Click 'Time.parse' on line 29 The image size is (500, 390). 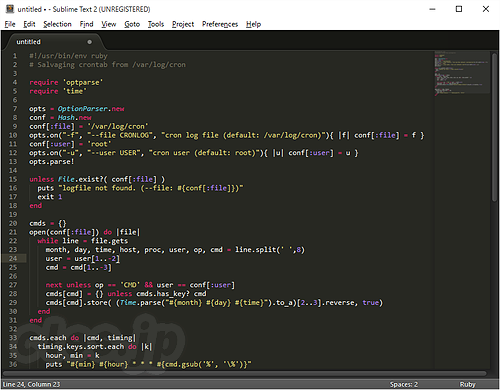[x=140, y=302]
